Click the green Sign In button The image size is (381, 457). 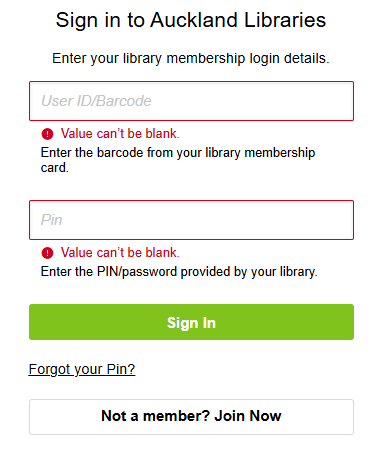(191, 322)
